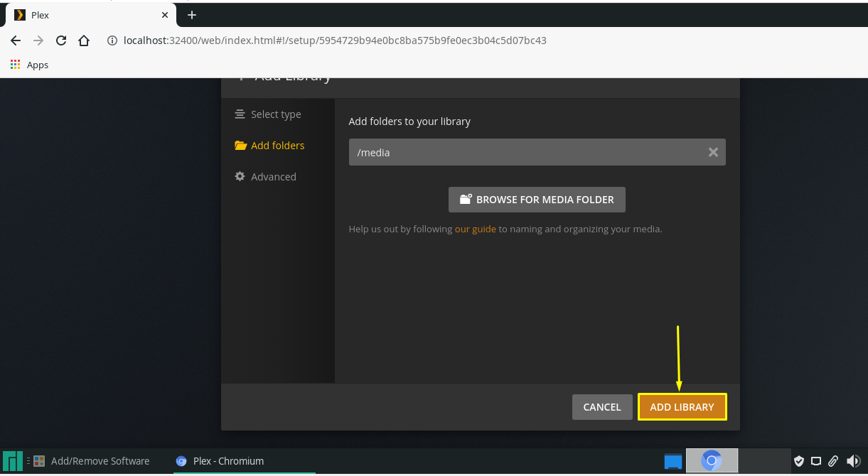
Task: Open the volume control tray icon
Action: coord(853,461)
